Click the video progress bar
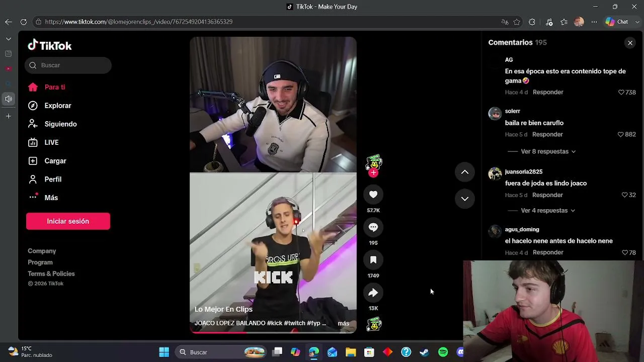This screenshot has height=362, width=644. [x=273, y=332]
